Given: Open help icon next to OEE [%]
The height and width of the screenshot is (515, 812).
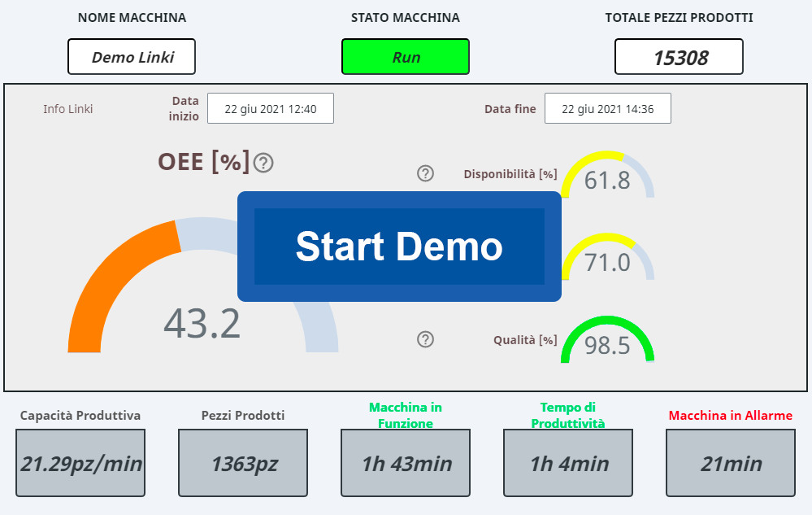Looking at the screenshot, I should (263, 163).
